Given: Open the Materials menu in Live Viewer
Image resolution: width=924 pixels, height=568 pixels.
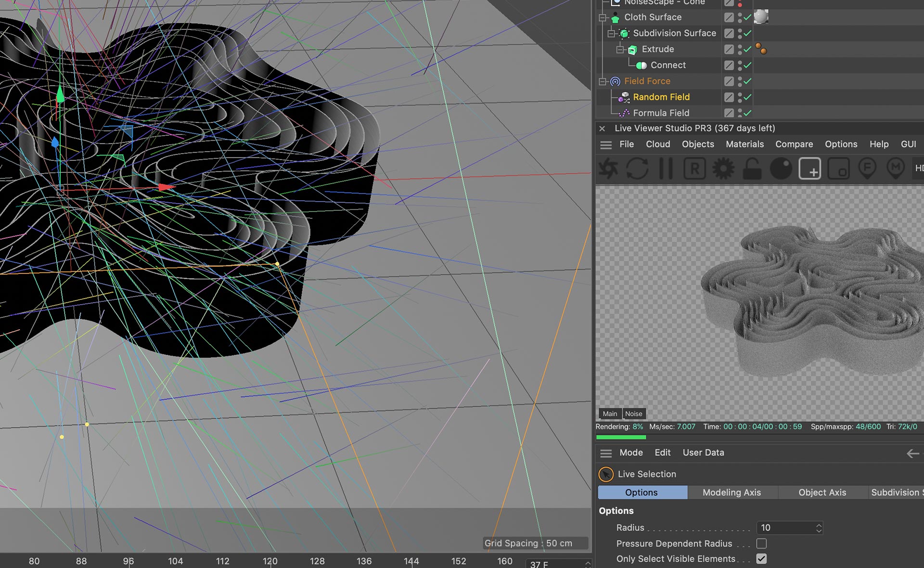Looking at the screenshot, I should point(744,144).
